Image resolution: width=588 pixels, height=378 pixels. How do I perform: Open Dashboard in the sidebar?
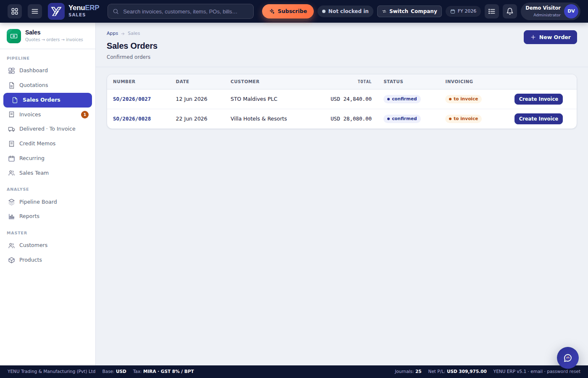coord(47,71)
